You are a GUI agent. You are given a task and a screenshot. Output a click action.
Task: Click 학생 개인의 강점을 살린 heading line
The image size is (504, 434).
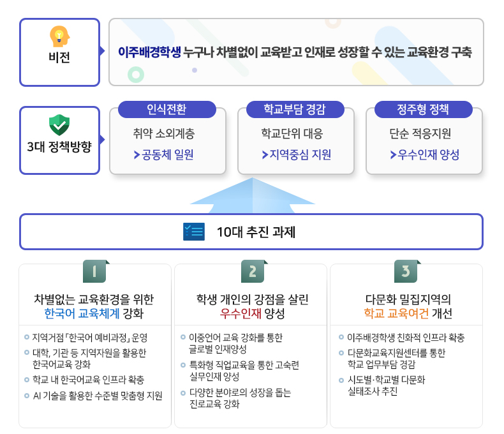click(253, 299)
